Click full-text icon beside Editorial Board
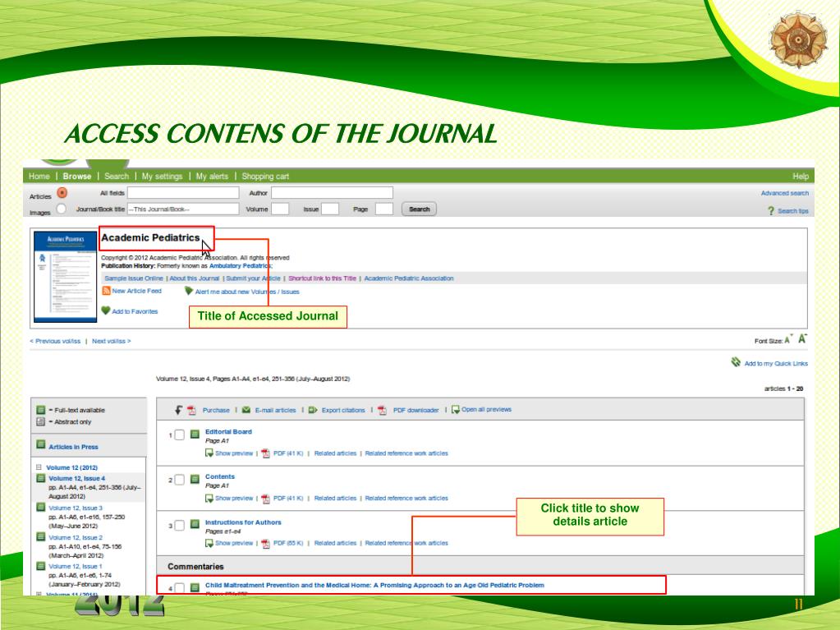Viewport: 840px width, 630px height. coord(195,435)
